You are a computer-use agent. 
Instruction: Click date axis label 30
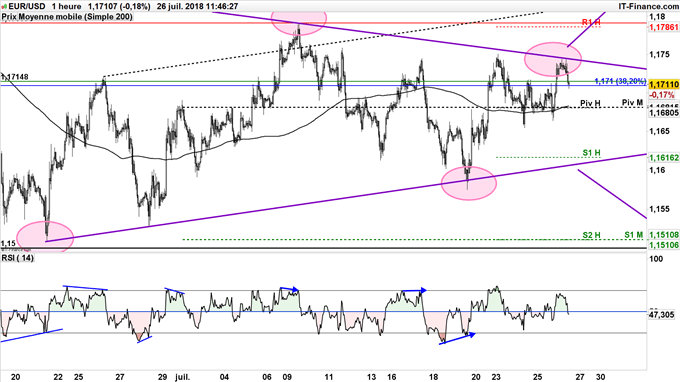point(601,377)
